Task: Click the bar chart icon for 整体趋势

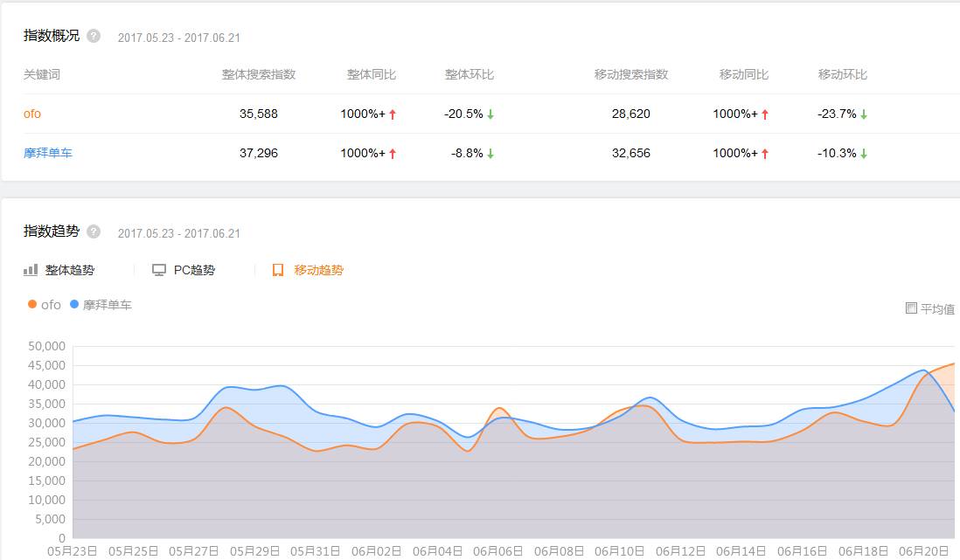Action: [x=31, y=270]
